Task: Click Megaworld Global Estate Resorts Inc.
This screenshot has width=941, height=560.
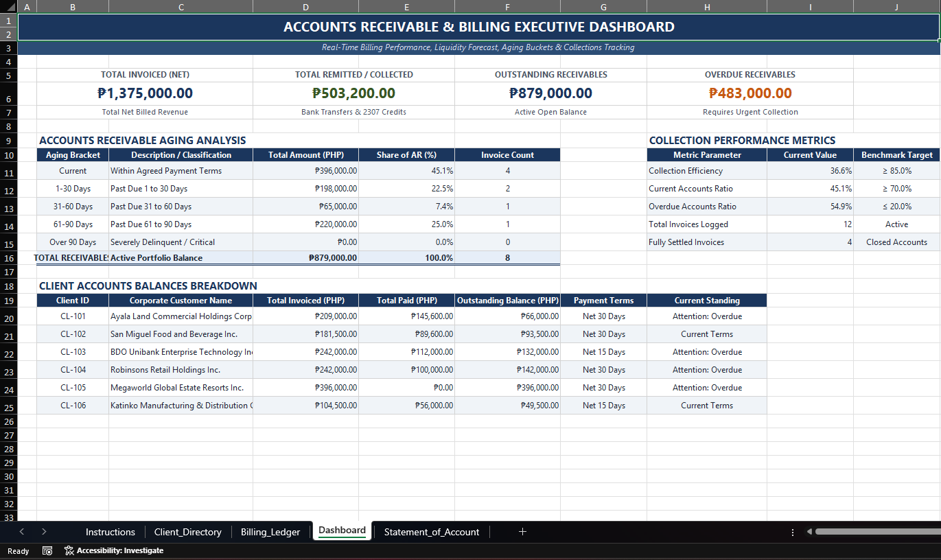Action: click(x=181, y=388)
